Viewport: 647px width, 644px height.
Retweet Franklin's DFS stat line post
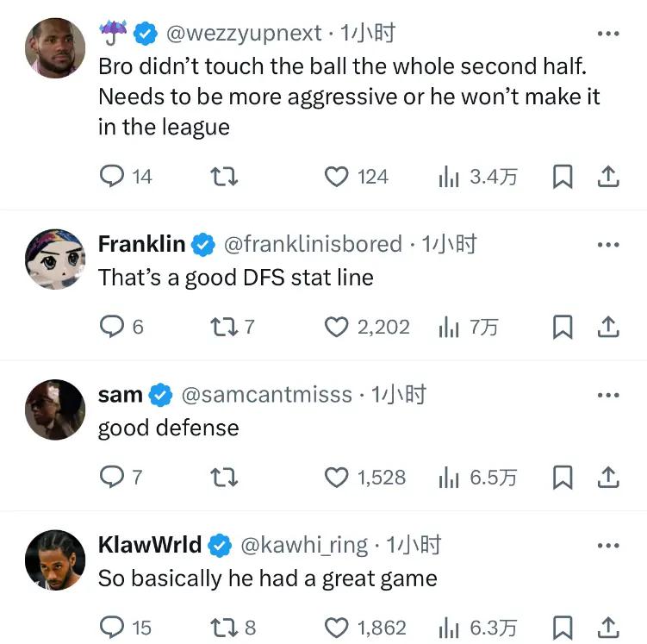click(x=224, y=327)
